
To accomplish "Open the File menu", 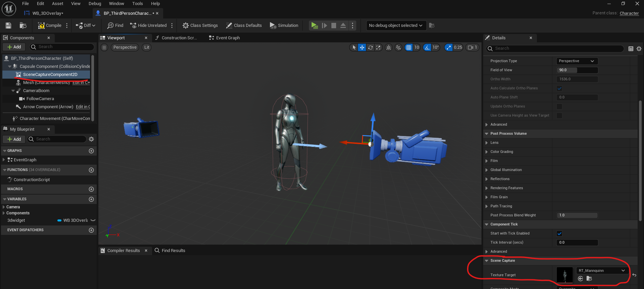I will click(x=26, y=4).
